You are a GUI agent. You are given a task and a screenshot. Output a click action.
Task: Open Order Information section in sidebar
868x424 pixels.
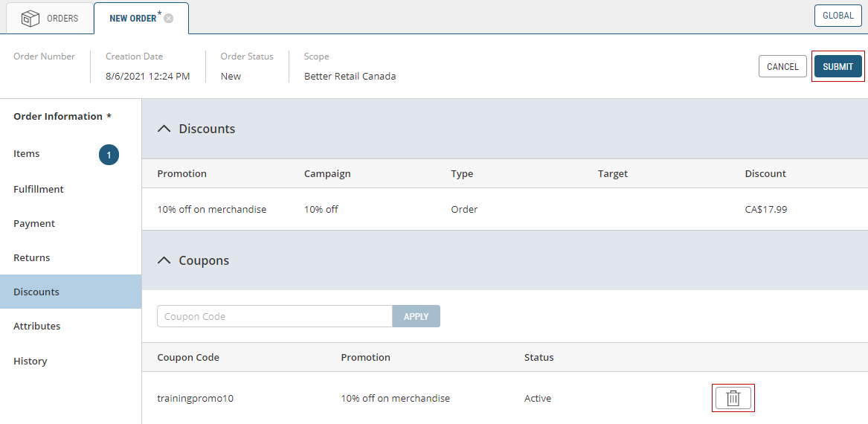(x=58, y=116)
